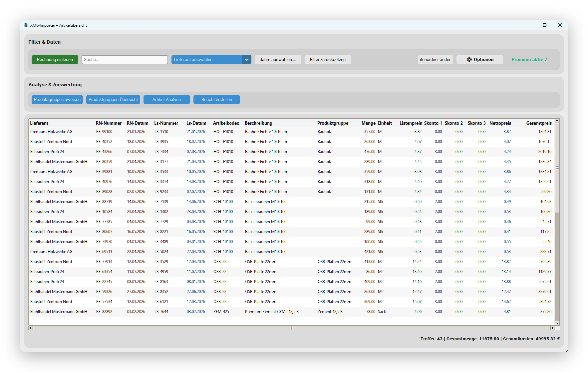Minimize the XML-Importer window

(x=529, y=25)
